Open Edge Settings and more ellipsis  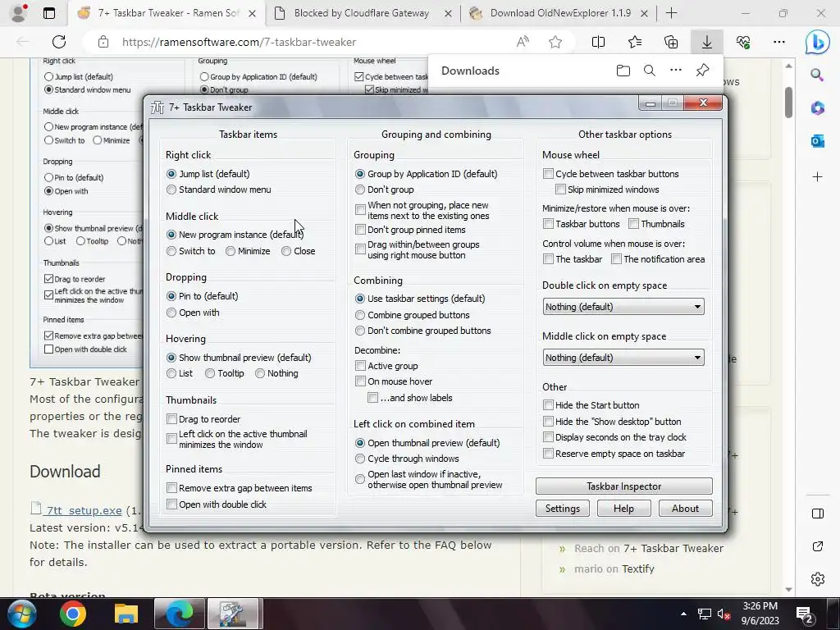[779, 42]
